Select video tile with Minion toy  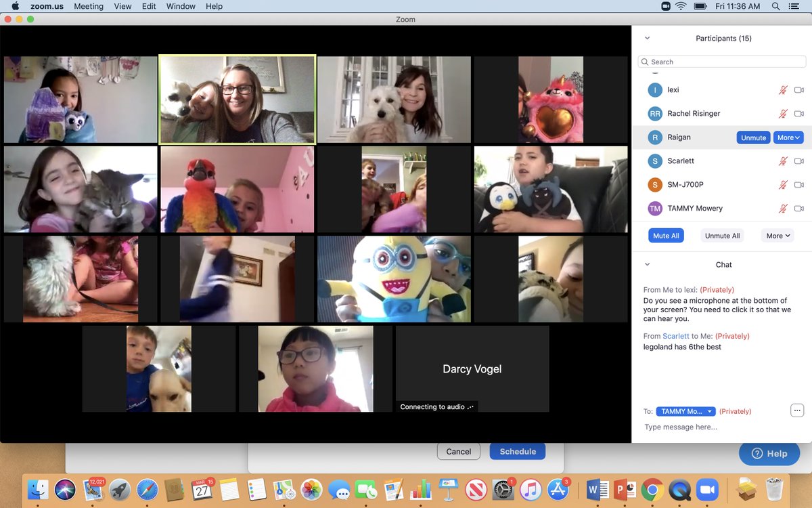pyautogui.click(x=394, y=279)
